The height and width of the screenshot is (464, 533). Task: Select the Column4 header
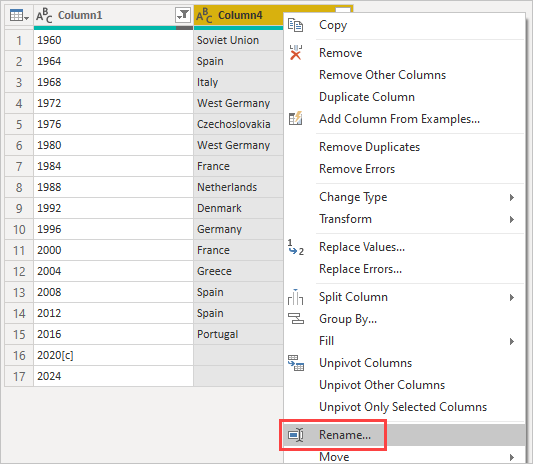238,15
